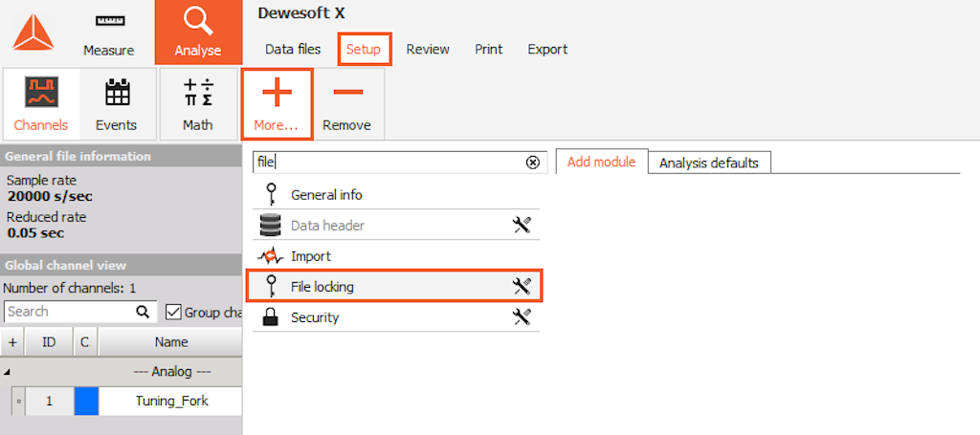Open the Math module
This screenshot has height=435, width=980.
(198, 104)
